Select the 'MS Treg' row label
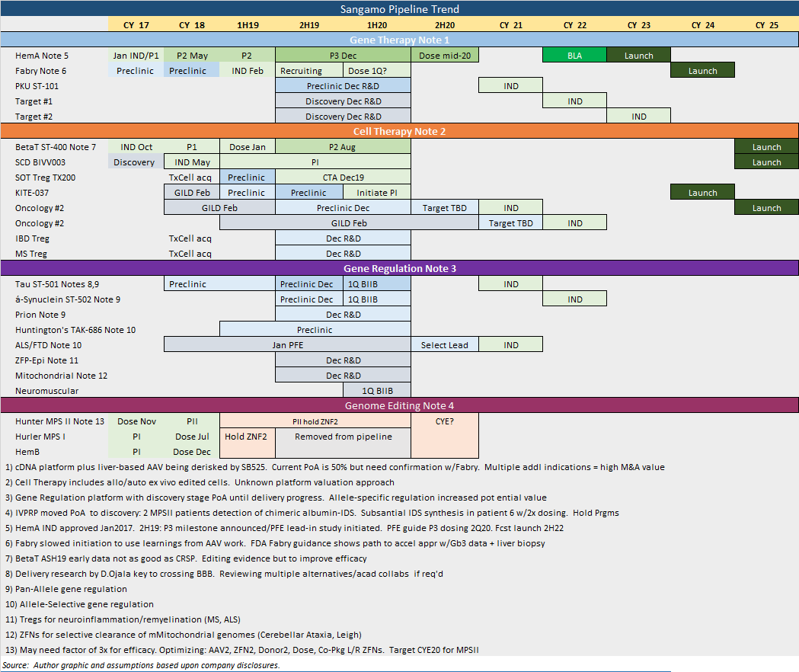This screenshot has height=672, width=799. (x=31, y=254)
